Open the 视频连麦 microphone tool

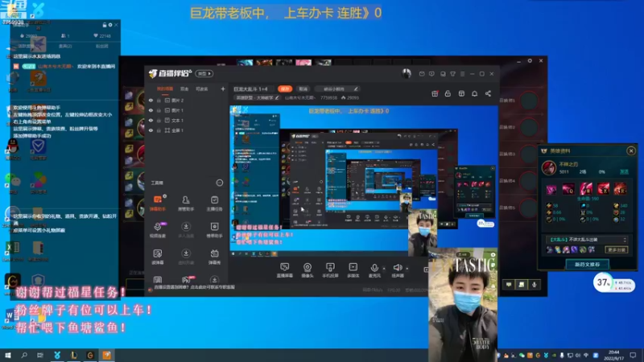(x=158, y=229)
